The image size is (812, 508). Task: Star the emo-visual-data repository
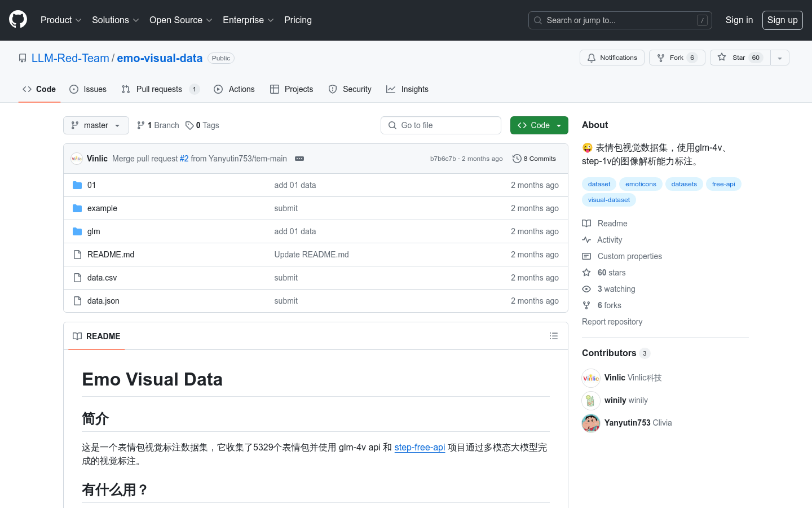coord(740,58)
